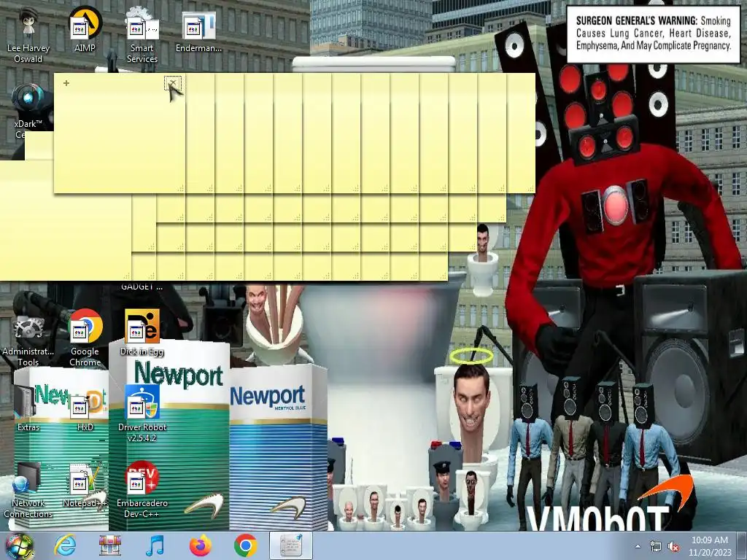The image size is (747, 560).
Task: Open the clock showing 10:09 AM
Action: [x=710, y=546]
